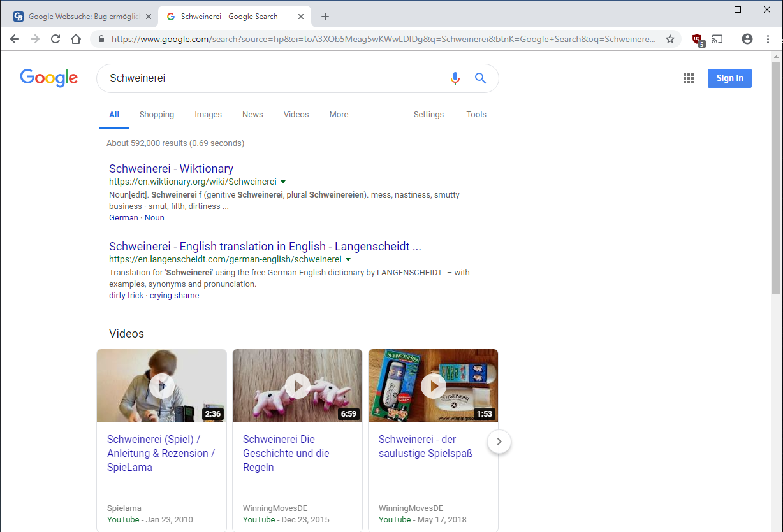This screenshot has width=783, height=532.
Task: Open the Google apps grid
Action: point(688,78)
